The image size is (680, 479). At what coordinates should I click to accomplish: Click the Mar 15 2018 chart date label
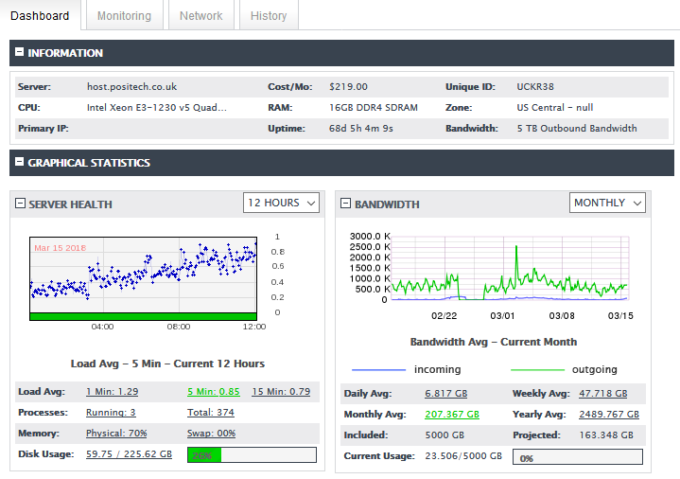(x=60, y=248)
